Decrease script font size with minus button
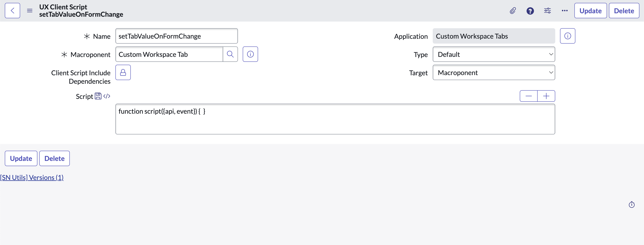The height and width of the screenshot is (245, 644). click(529, 96)
